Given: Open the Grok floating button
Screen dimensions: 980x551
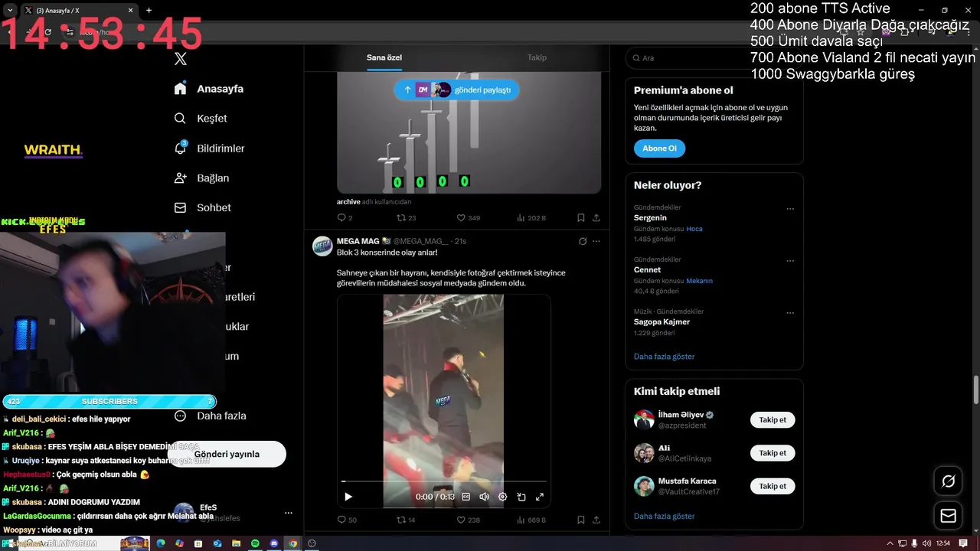Looking at the screenshot, I should pos(948,481).
